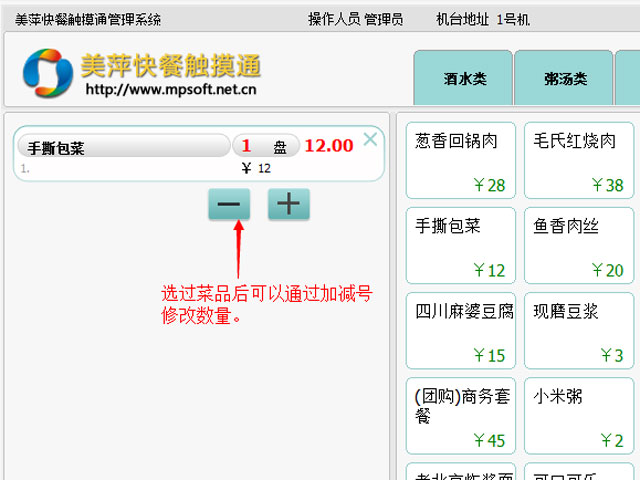This screenshot has height=480, width=640.
Task: Click the http://www.mpsoft.net.cn website text
Action: (x=171, y=90)
